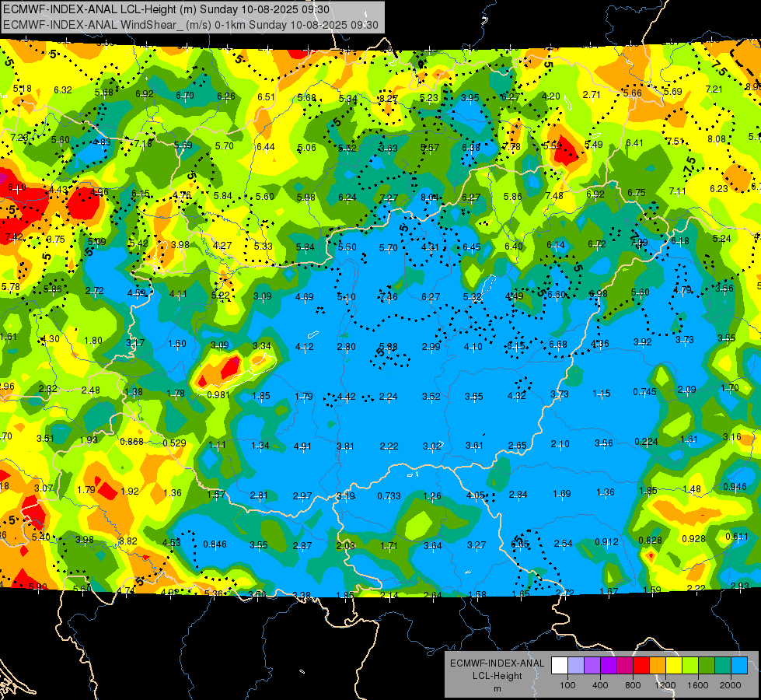Viewport: 761px width, 700px height.
Task: Click the wind shear value 0.224
Action: point(647,442)
